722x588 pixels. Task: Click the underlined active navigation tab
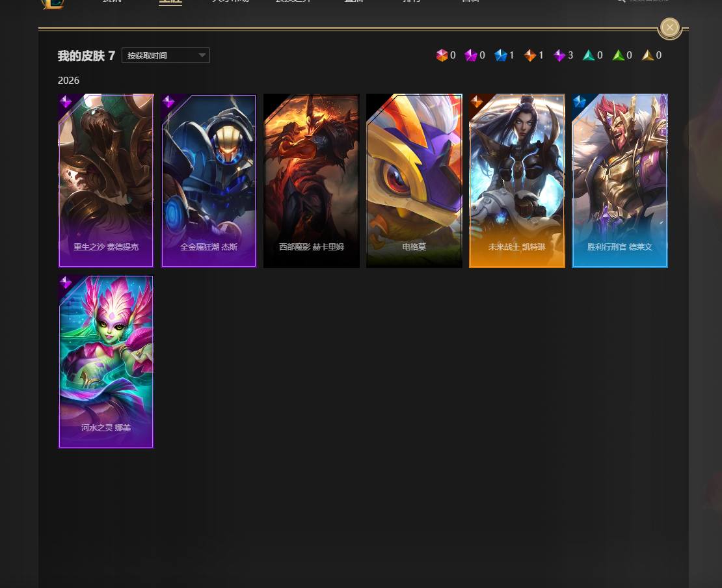tap(170, 2)
